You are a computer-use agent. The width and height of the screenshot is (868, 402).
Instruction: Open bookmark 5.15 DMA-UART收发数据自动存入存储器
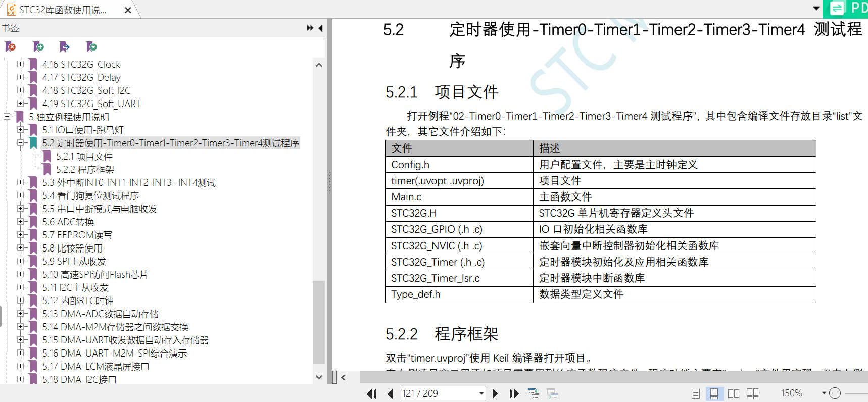[x=125, y=340]
